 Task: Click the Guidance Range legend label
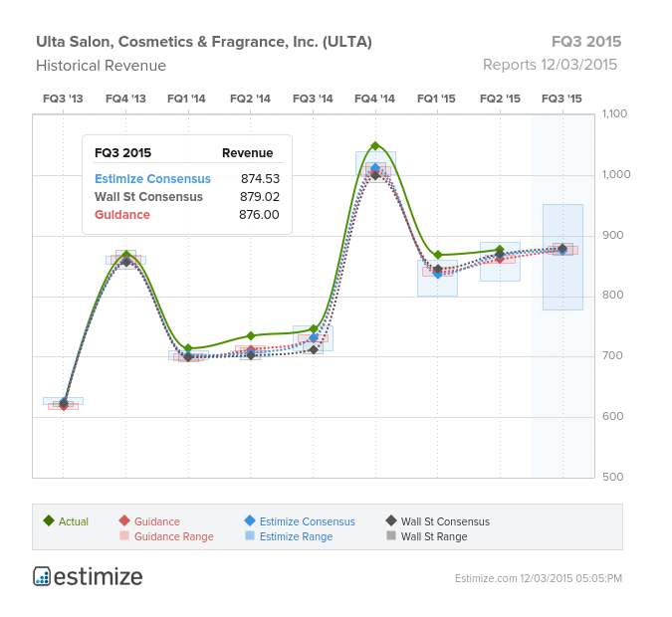point(173,536)
